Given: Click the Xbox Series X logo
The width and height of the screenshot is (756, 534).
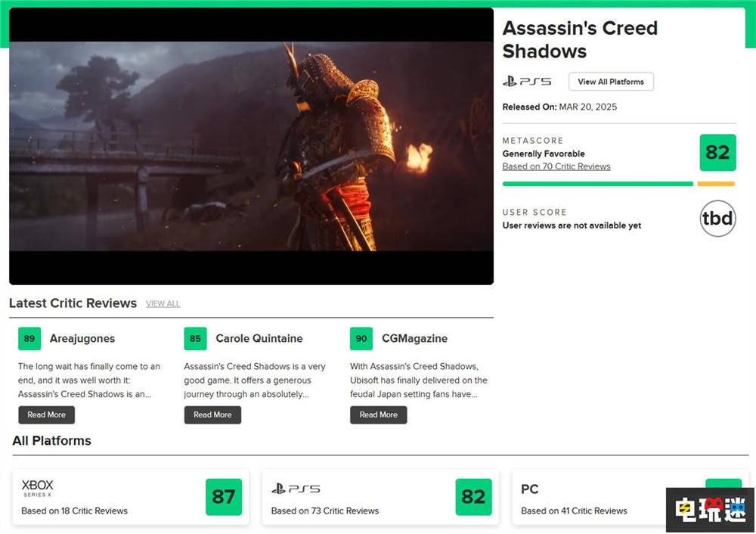Looking at the screenshot, I should [37, 488].
